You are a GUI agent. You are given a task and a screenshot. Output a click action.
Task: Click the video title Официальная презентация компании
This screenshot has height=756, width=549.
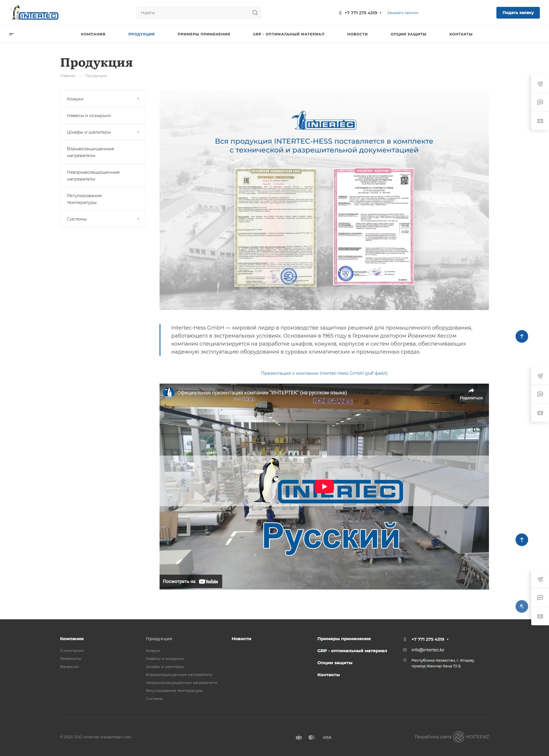tap(262, 393)
